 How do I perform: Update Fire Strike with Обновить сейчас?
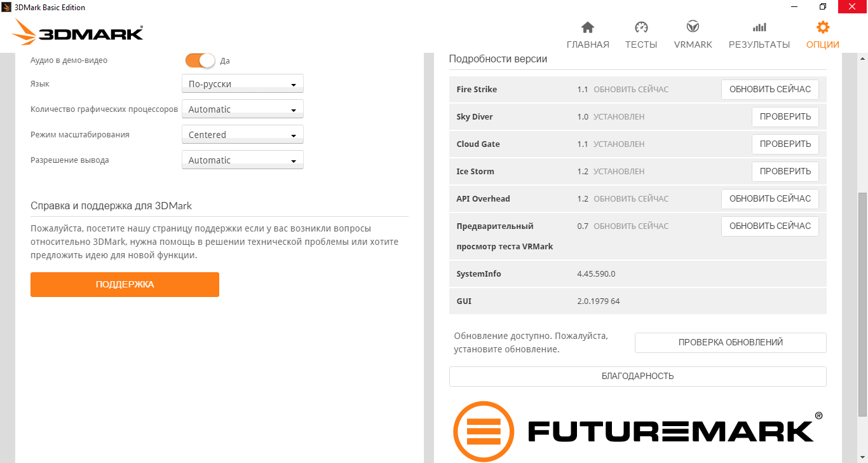(770, 90)
